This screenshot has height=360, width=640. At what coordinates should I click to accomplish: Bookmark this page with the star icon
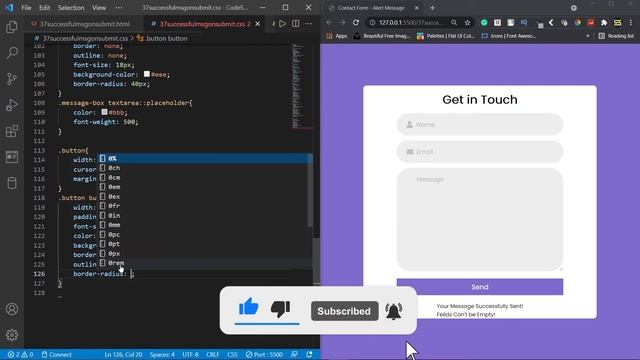click(467, 22)
